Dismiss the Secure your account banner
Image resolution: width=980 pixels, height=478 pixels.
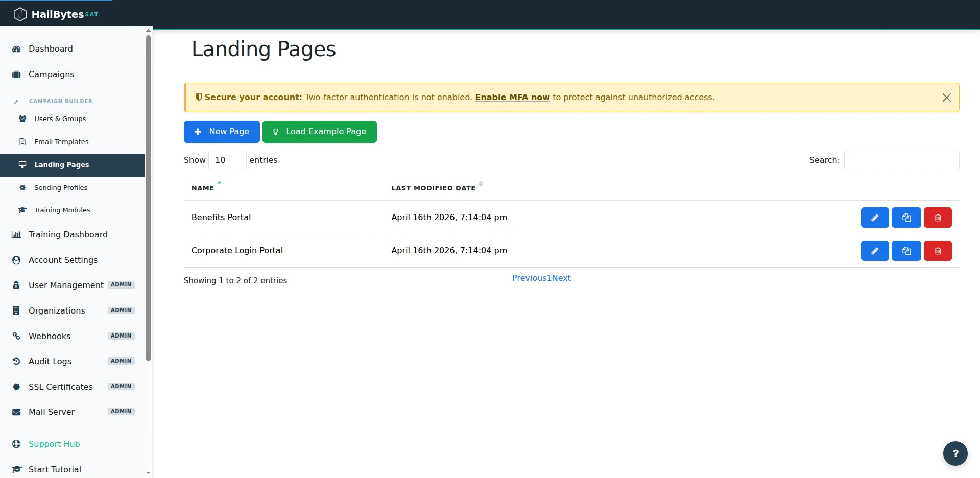pos(946,97)
